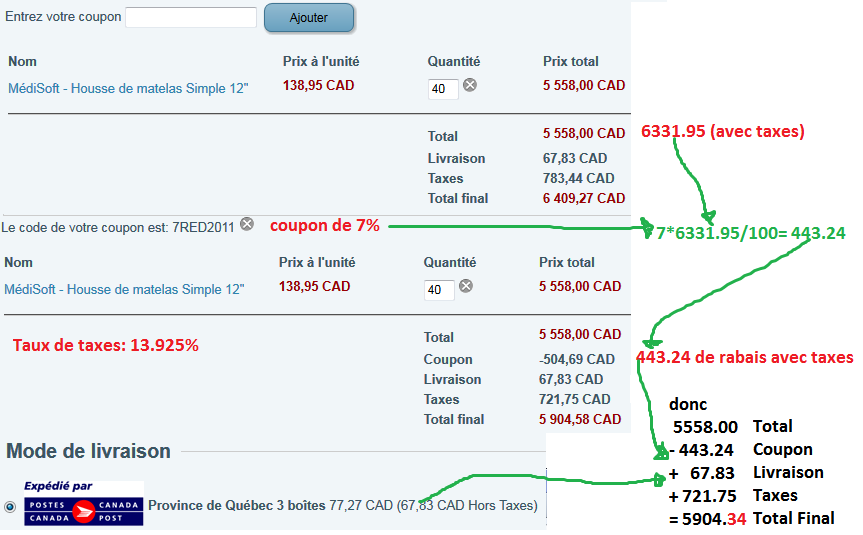This screenshot has height=535, width=863.
Task: Click the 6 409,27 CAD final total
Action: [x=584, y=199]
